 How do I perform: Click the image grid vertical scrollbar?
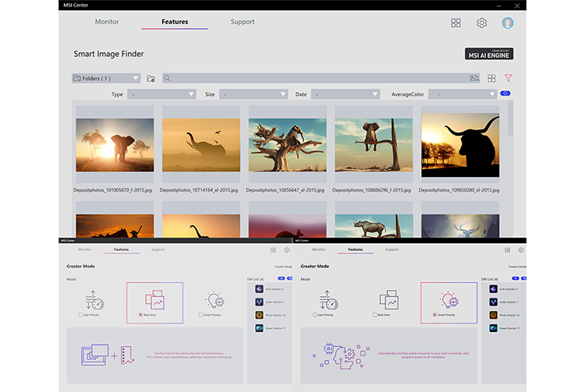[x=510, y=118]
